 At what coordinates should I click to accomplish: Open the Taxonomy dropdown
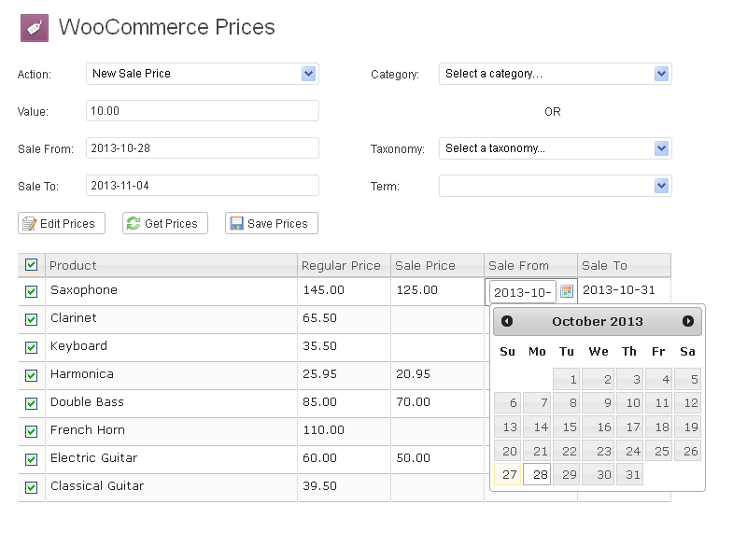(x=556, y=148)
